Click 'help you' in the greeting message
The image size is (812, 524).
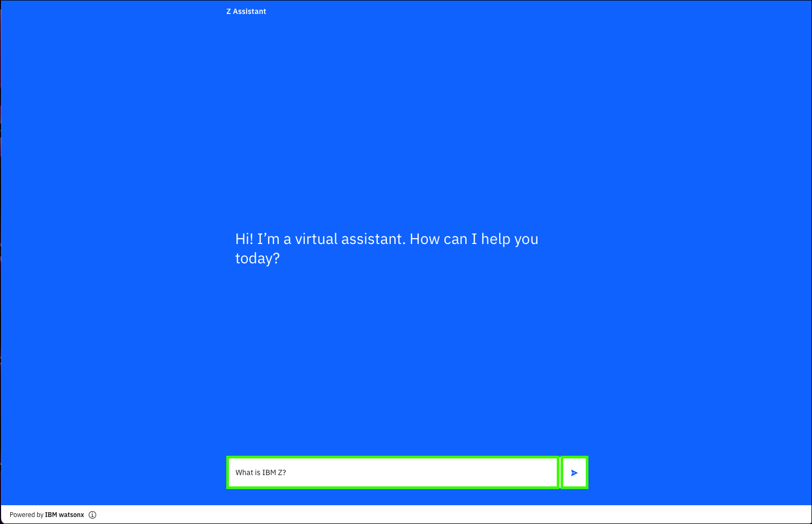[x=509, y=239]
